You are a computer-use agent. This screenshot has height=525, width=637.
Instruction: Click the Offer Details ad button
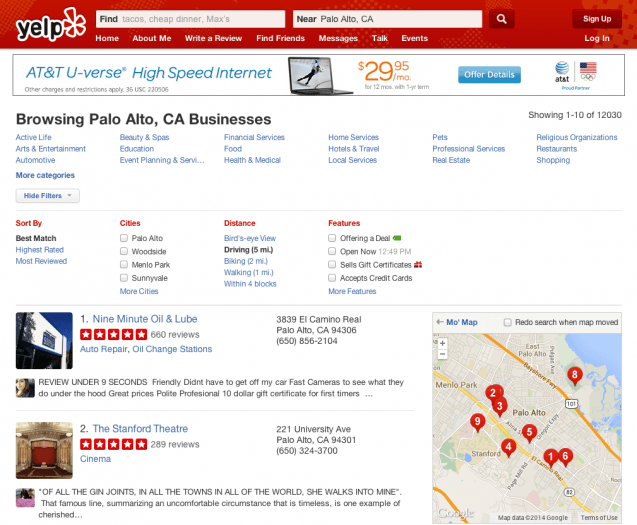tap(490, 75)
